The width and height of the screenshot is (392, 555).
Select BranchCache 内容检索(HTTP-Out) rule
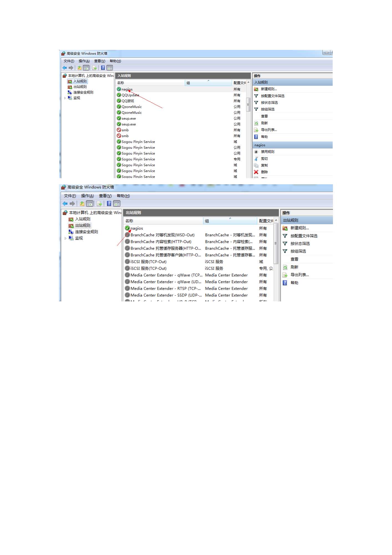[x=198, y=242]
